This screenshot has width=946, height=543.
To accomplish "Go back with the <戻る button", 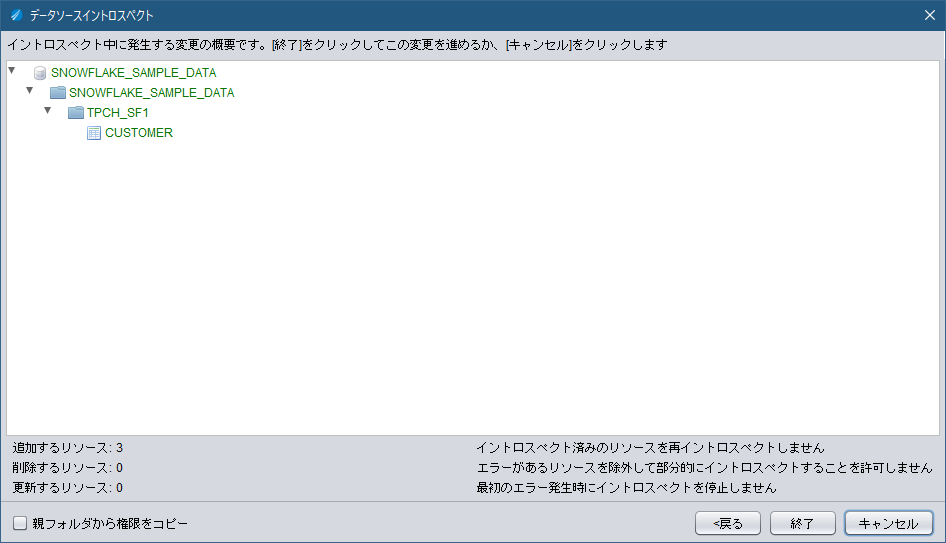I will pos(728,523).
